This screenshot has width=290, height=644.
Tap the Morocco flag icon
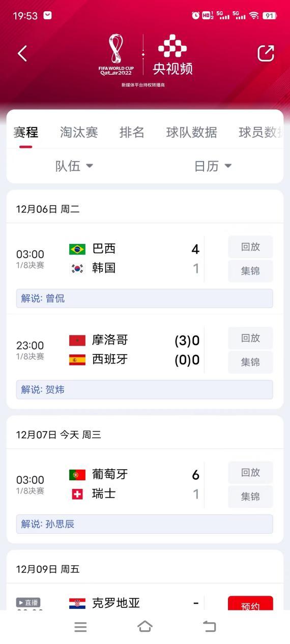pos(77,341)
